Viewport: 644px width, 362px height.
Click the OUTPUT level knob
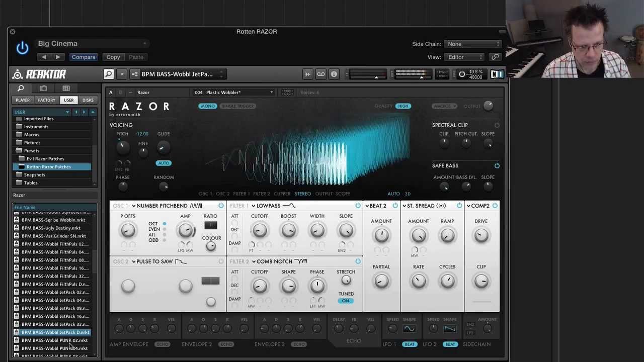pos(488,106)
